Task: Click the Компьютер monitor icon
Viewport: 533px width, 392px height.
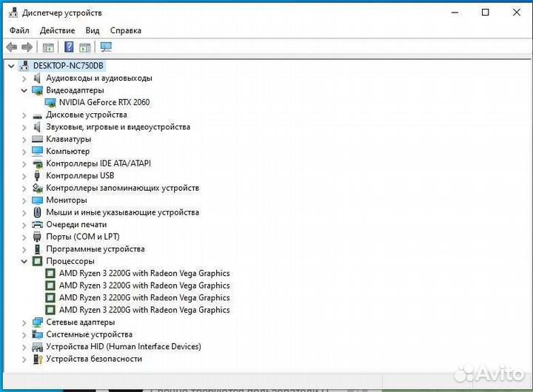Action: [x=37, y=151]
